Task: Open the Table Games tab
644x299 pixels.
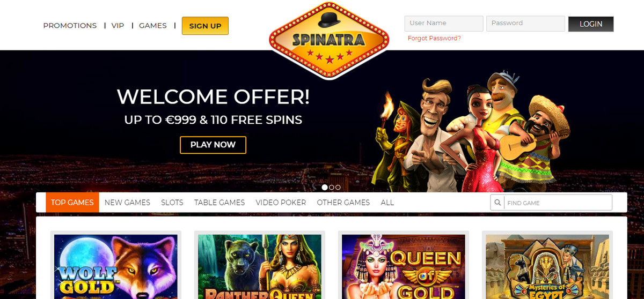Action: tap(219, 203)
